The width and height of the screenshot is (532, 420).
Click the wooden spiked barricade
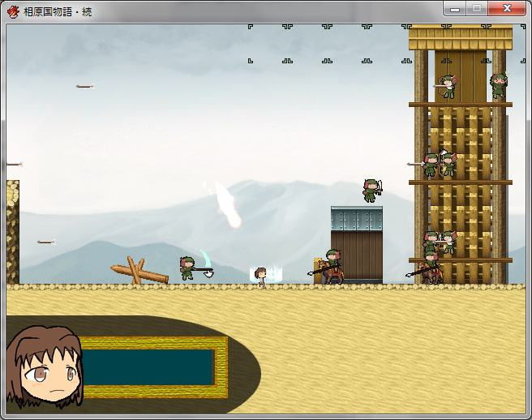click(x=139, y=271)
